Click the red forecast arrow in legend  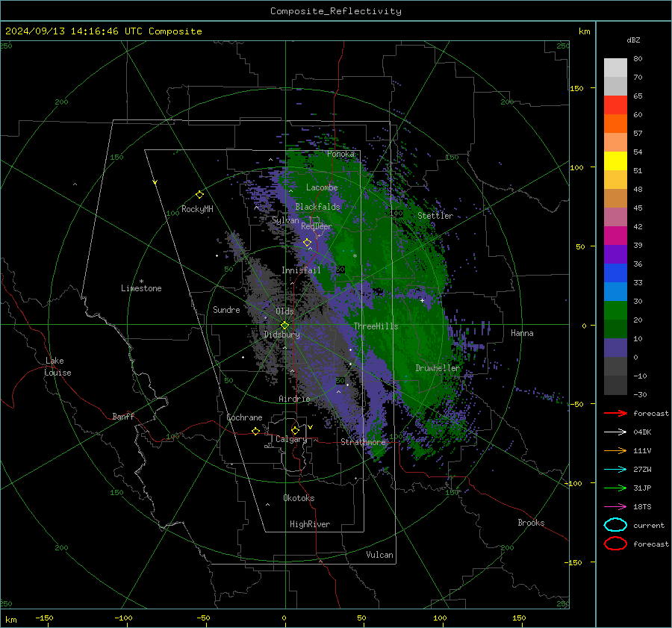(615, 413)
